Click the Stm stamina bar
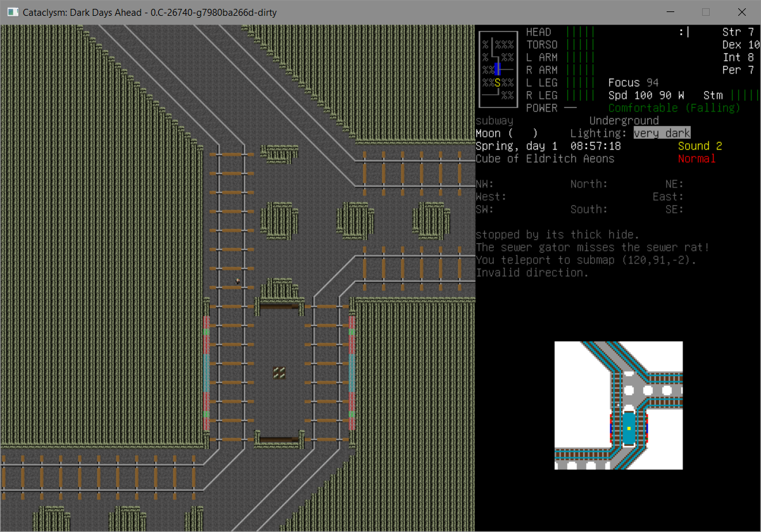This screenshot has width=761, height=532. click(745, 95)
